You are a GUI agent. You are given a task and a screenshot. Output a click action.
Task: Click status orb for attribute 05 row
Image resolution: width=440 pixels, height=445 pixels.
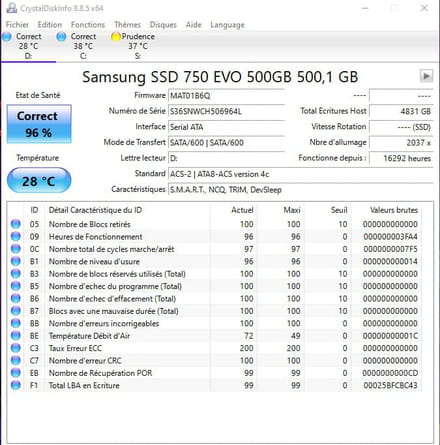tap(16, 224)
